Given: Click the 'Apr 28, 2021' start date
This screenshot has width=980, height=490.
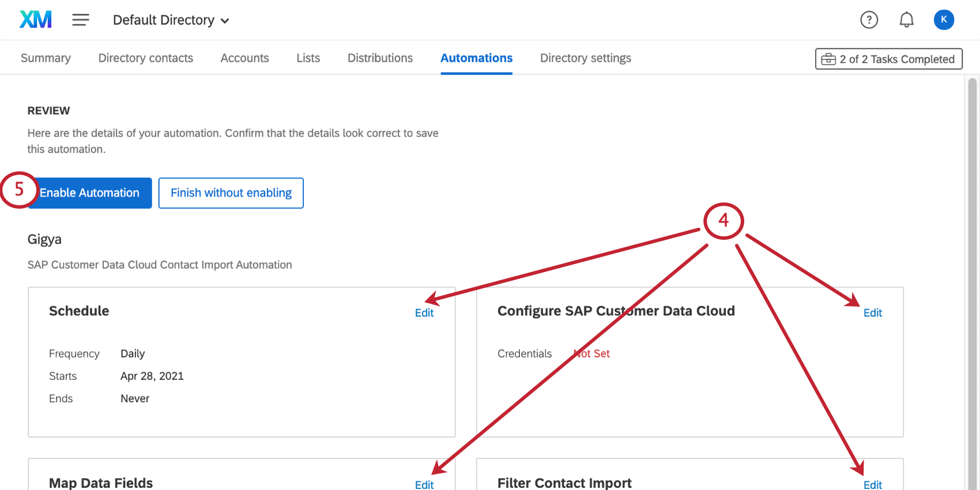Looking at the screenshot, I should 152,376.
